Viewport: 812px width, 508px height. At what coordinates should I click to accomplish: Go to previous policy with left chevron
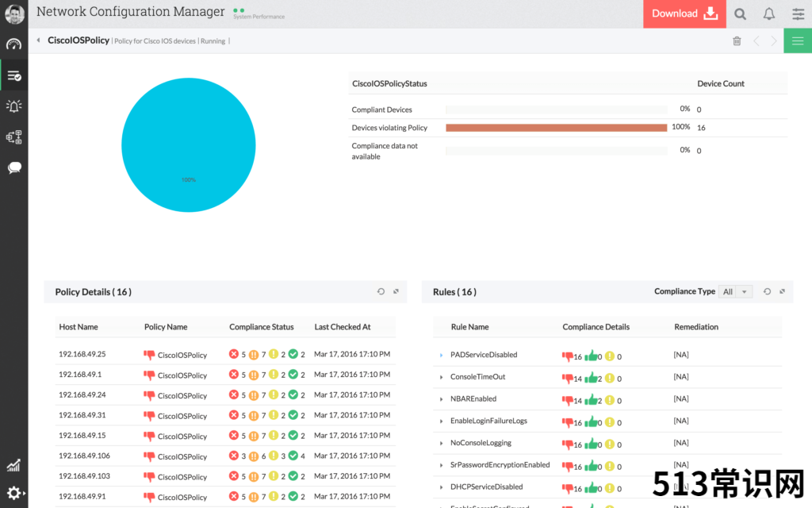pos(756,41)
